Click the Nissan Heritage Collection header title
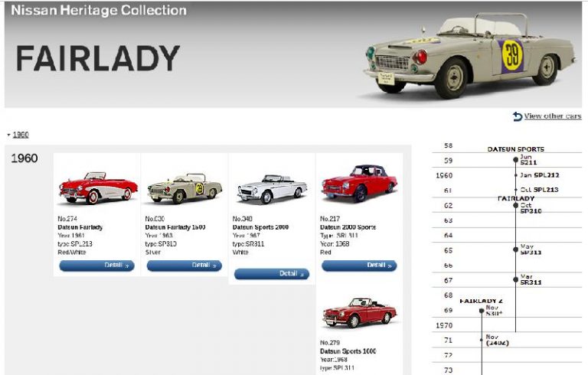The image size is (588, 375). click(x=99, y=11)
